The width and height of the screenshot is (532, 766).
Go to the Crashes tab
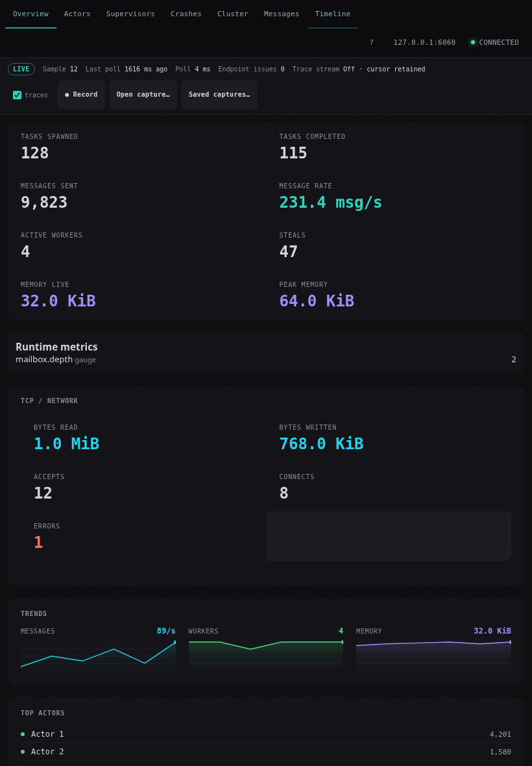click(186, 14)
